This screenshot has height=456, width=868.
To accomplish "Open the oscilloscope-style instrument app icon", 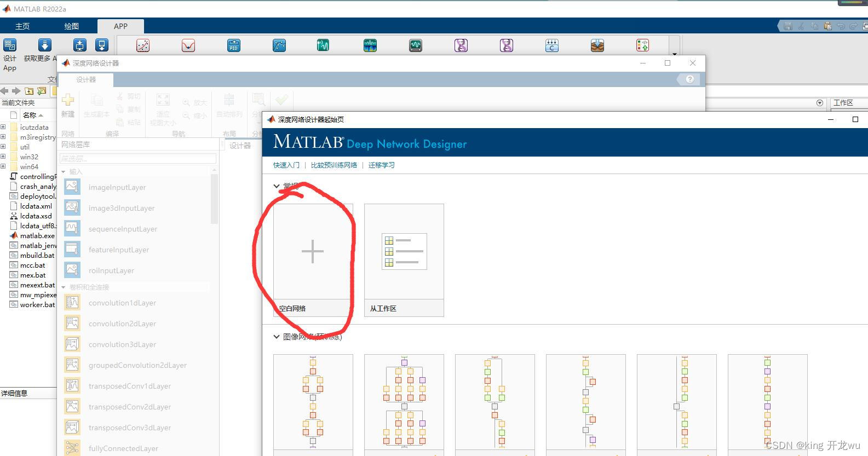I will coord(416,46).
